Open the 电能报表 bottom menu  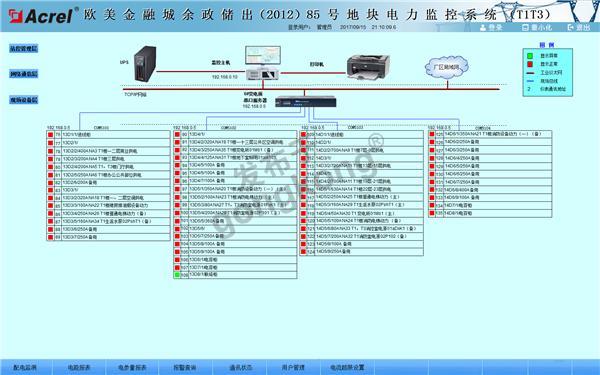coord(79,367)
